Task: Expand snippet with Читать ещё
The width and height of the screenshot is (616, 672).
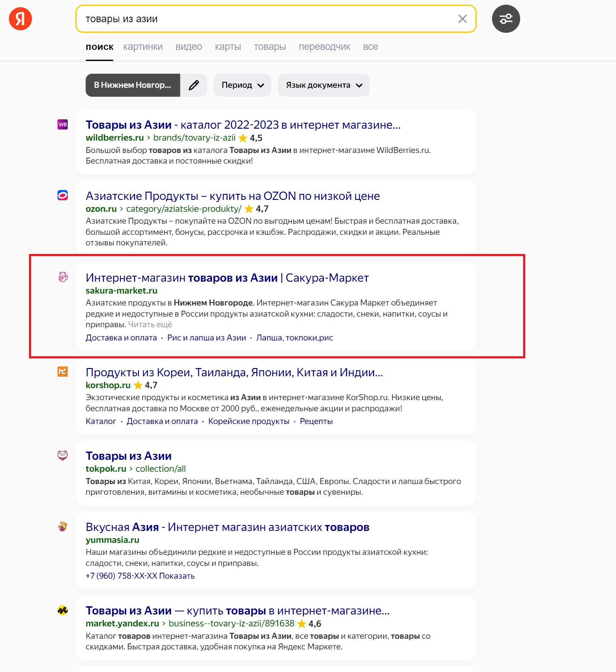Action: click(x=150, y=325)
